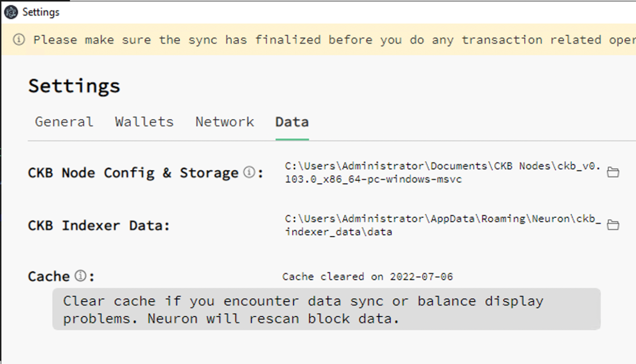Click the info icon next to Cache
Screen dimensions: 636x364
80,275
